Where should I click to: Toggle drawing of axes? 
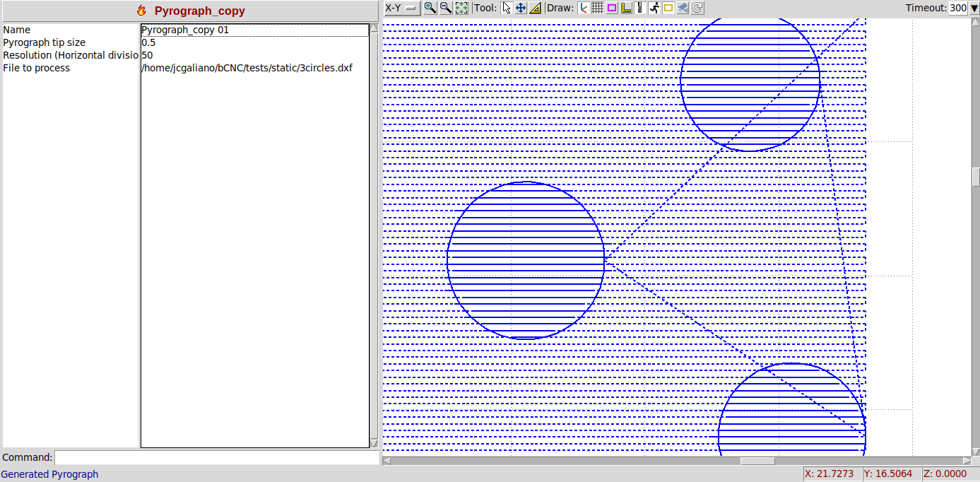tap(583, 8)
